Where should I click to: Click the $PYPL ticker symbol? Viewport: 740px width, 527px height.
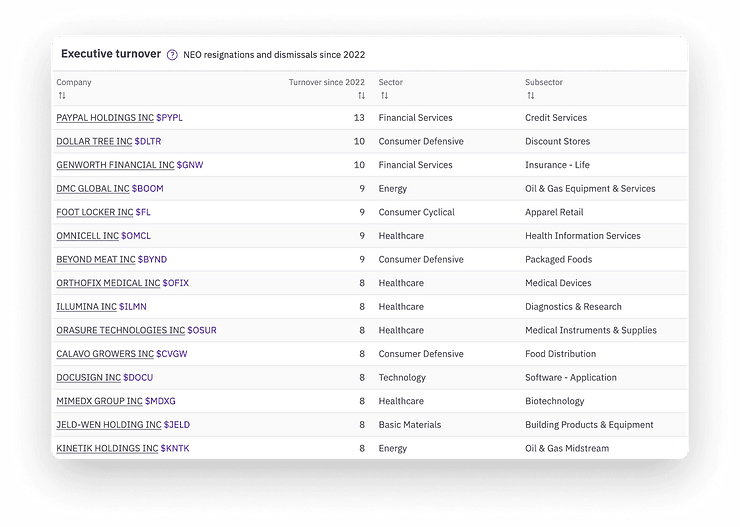pos(170,118)
